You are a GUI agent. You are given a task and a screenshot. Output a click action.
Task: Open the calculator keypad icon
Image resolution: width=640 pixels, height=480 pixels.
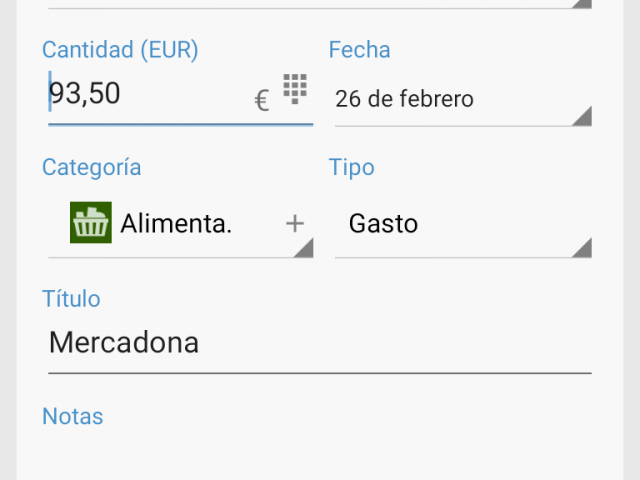(x=295, y=89)
